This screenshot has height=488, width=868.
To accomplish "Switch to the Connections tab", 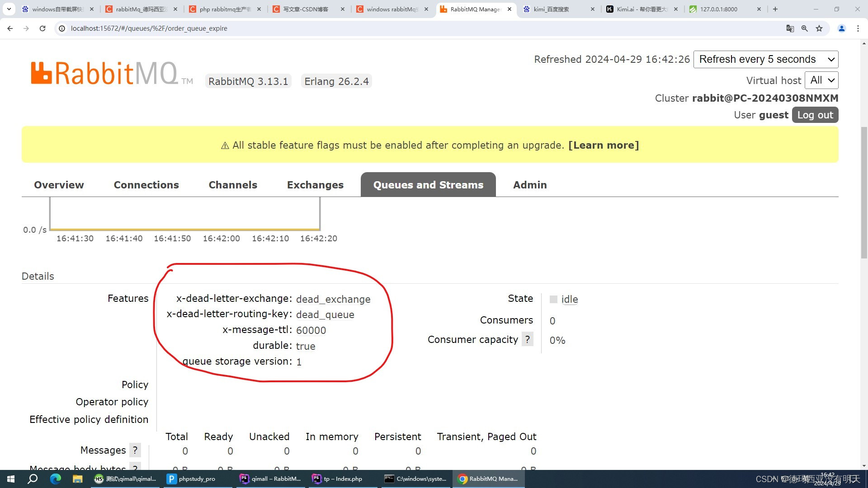I will [x=146, y=185].
